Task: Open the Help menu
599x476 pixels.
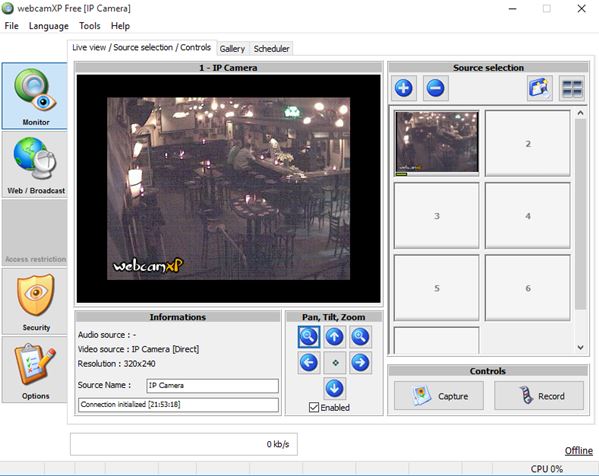Action: 120,26
